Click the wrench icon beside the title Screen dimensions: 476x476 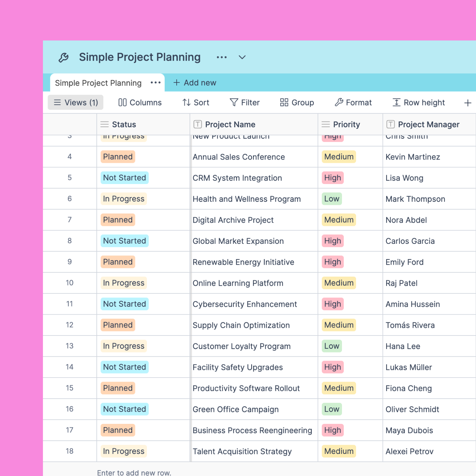[63, 57]
